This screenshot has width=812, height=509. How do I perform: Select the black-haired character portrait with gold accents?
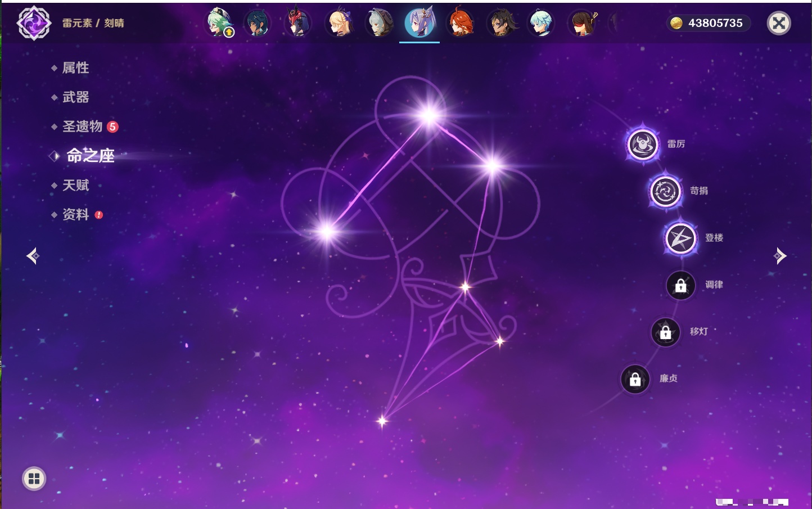click(x=501, y=23)
